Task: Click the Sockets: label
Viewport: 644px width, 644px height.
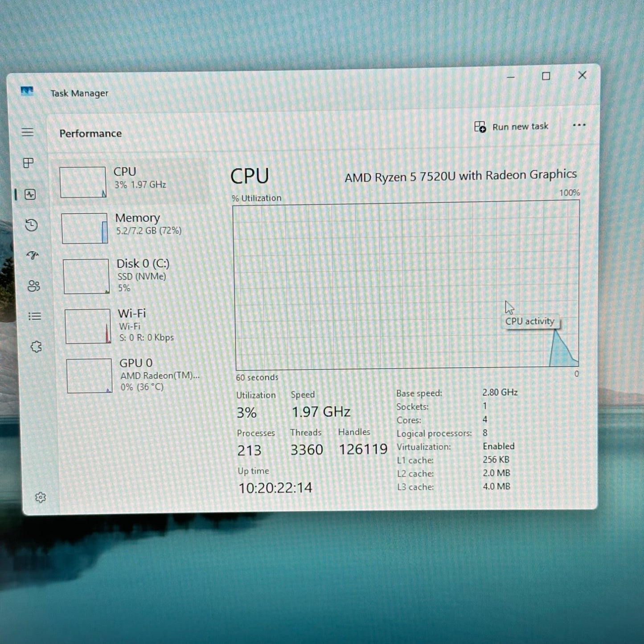Action: click(412, 406)
